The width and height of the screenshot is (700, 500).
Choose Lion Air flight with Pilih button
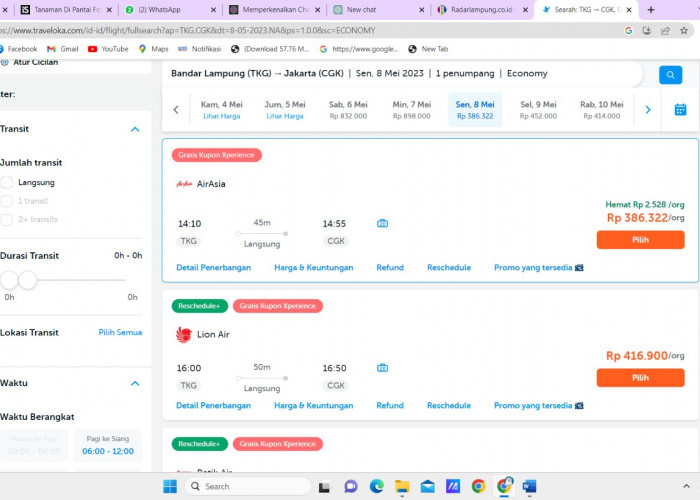click(x=640, y=378)
